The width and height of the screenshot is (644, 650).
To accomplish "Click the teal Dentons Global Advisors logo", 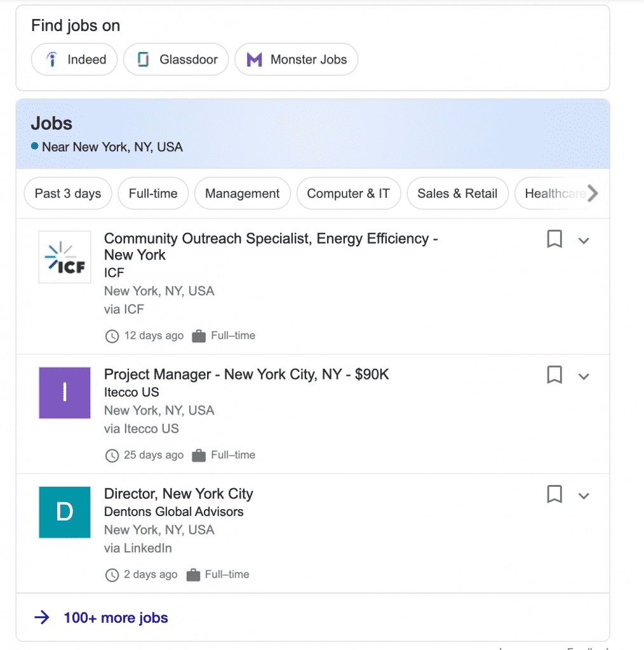I will tap(64, 512).
